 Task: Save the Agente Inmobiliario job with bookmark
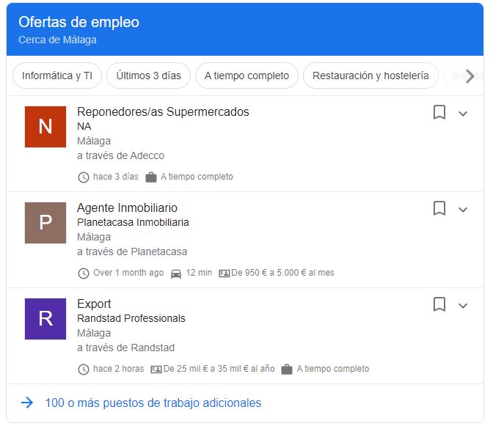pyautogui.click(x=439, y=208)
